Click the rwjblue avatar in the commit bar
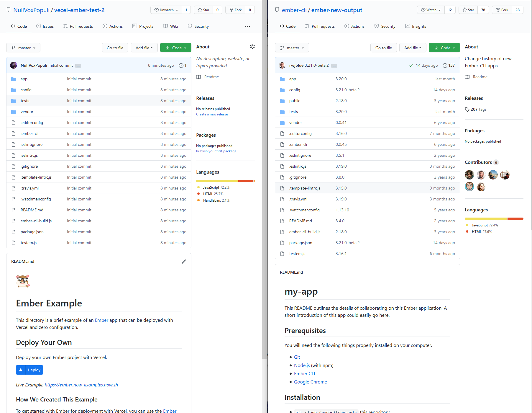 click(282, 65)
